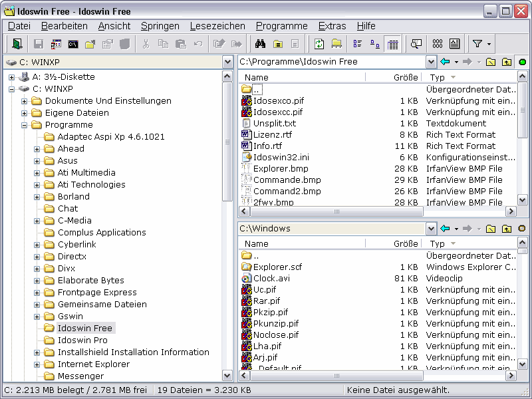Open the Bearbeiten menu
Screen dimensions: 532x399
[64, 26]
